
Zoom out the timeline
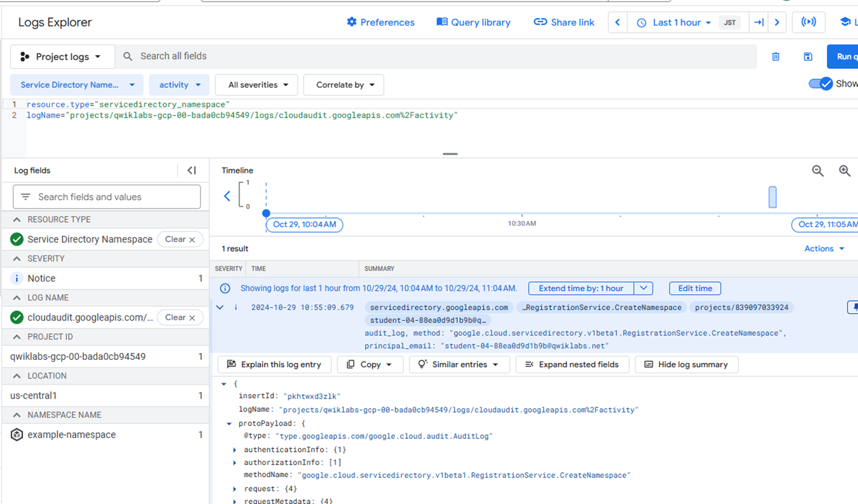click(818, 171)
